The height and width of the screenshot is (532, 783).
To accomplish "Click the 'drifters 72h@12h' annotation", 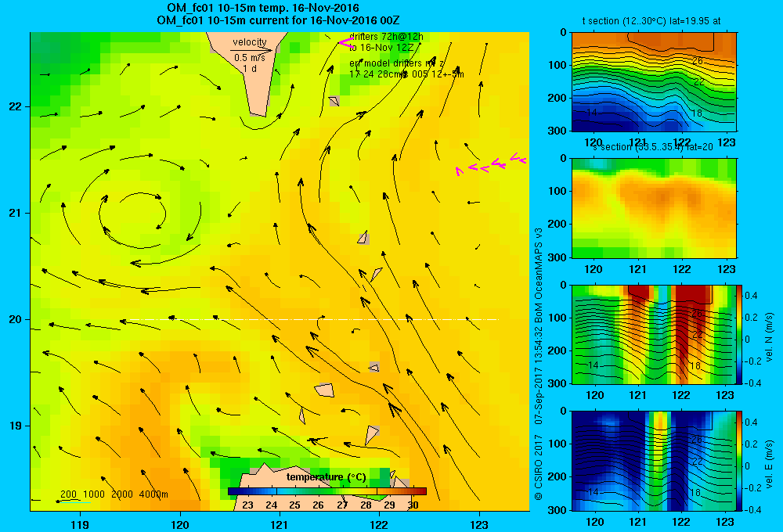I will [x=386, y=37].
